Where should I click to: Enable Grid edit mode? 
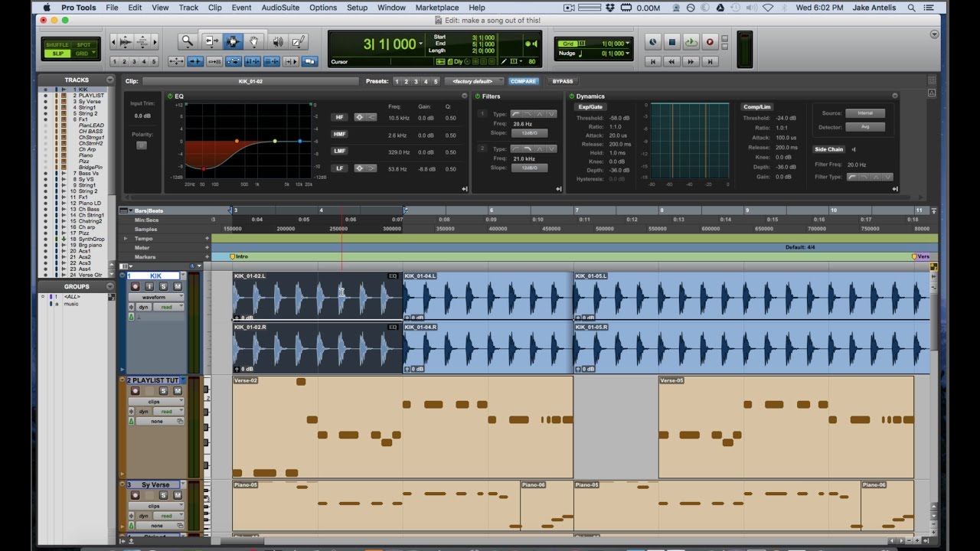pos(83,54)
